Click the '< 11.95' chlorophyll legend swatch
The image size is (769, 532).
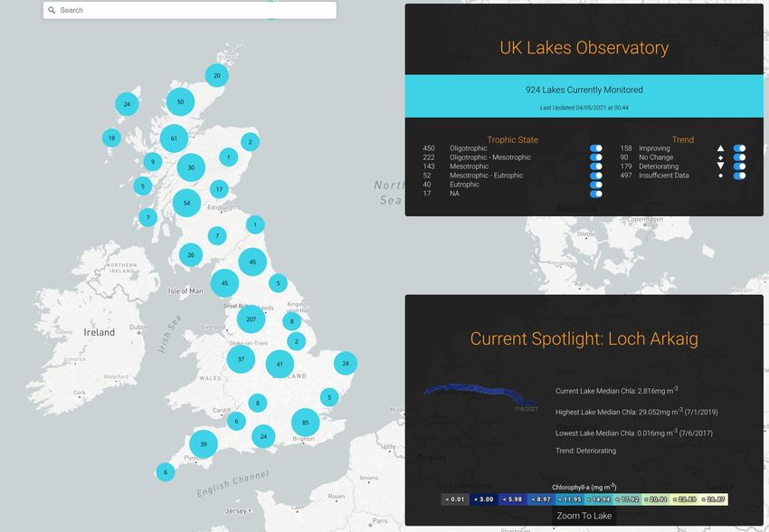[x=569, y=499]
